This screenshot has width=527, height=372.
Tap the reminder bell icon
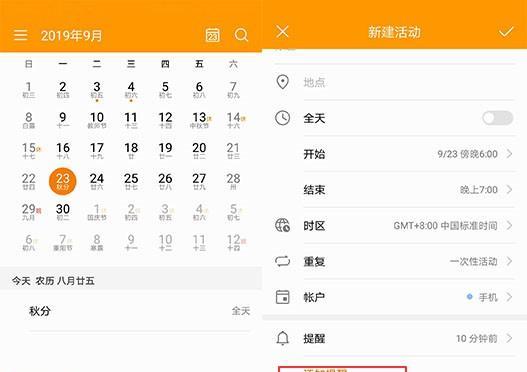click(x=282, y=338)
